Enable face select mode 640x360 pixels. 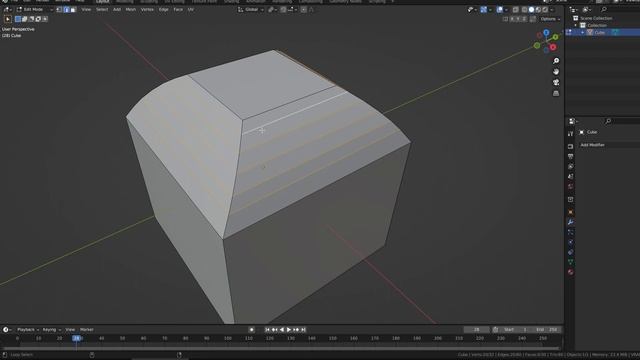click(x=73, y=9)
